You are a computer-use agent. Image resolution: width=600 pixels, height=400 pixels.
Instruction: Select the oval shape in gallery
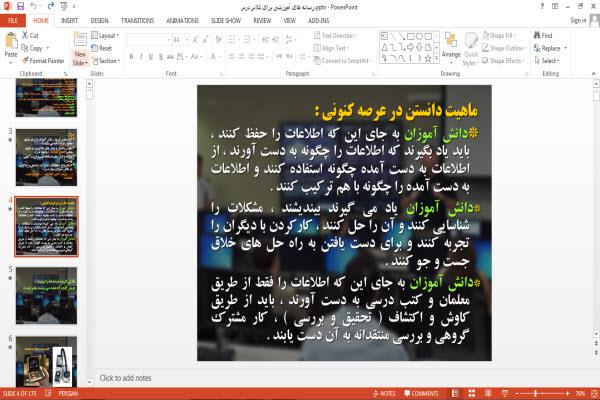[x=419, y=37]
